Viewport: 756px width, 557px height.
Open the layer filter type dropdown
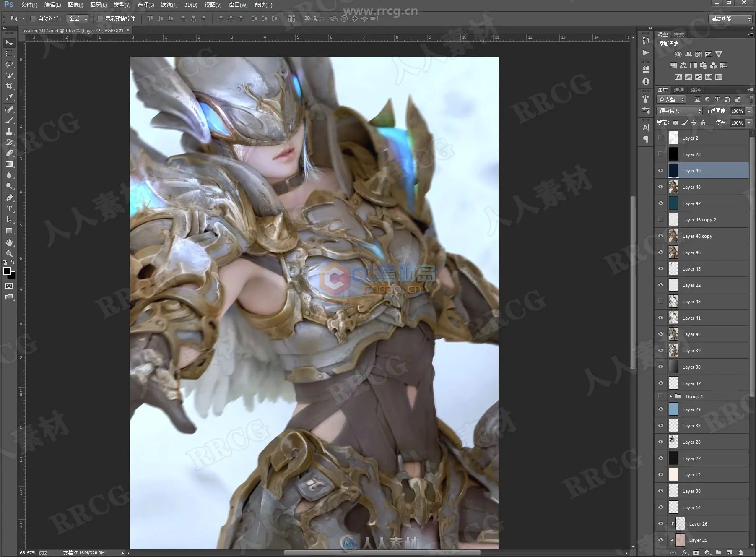coord(671,99)
